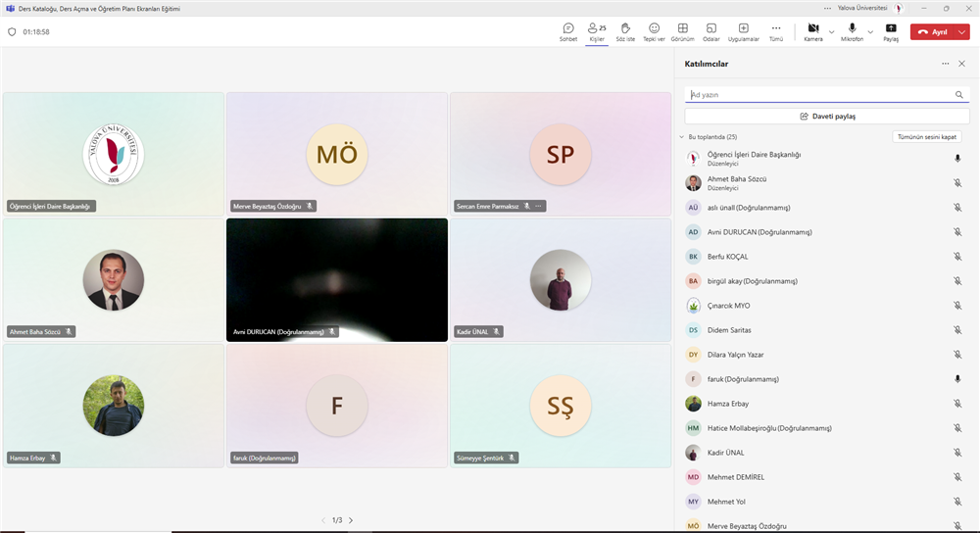Click Ahmet Baha Sözcü muted mic icon

957,183
